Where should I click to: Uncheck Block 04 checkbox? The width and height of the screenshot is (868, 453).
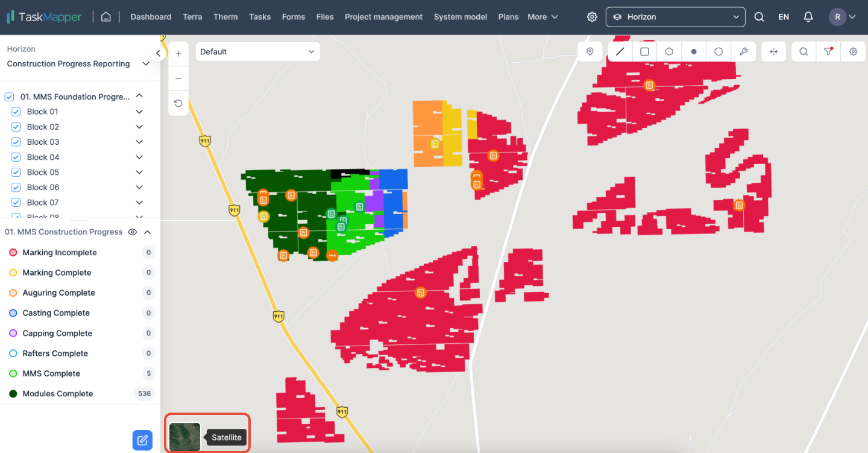click(16, 157)
